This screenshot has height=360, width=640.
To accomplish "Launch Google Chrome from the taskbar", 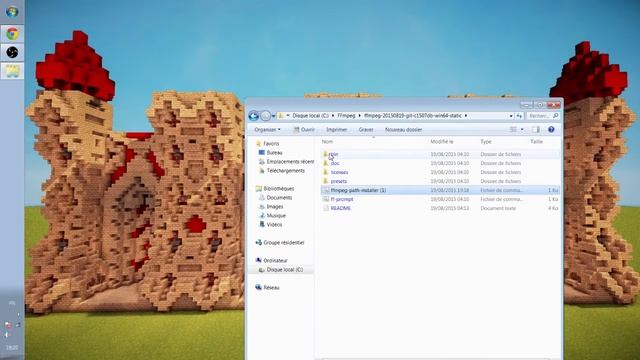I will tap(12, 34).
